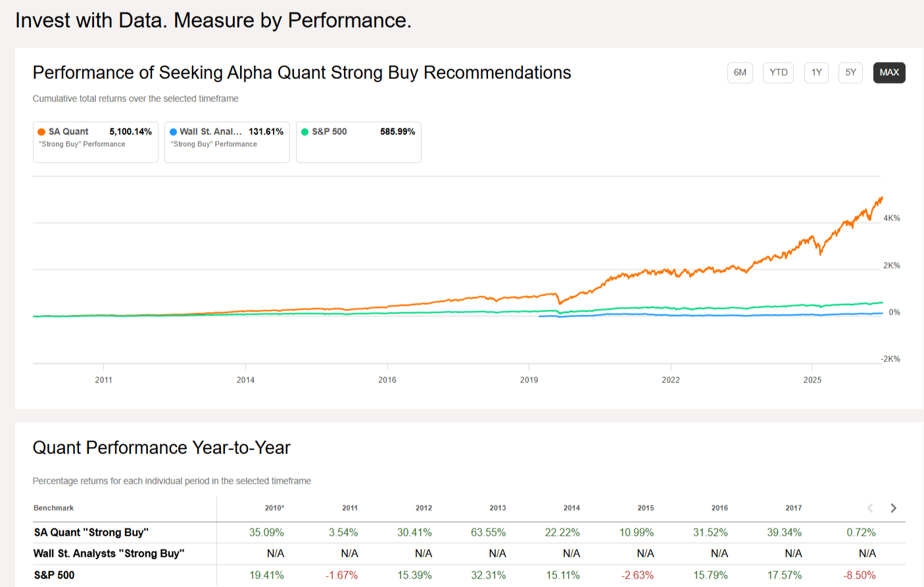The height and width of the screenshot is (587, 924).
Task: Click the 2017 column header
Action: pos(794,508)
